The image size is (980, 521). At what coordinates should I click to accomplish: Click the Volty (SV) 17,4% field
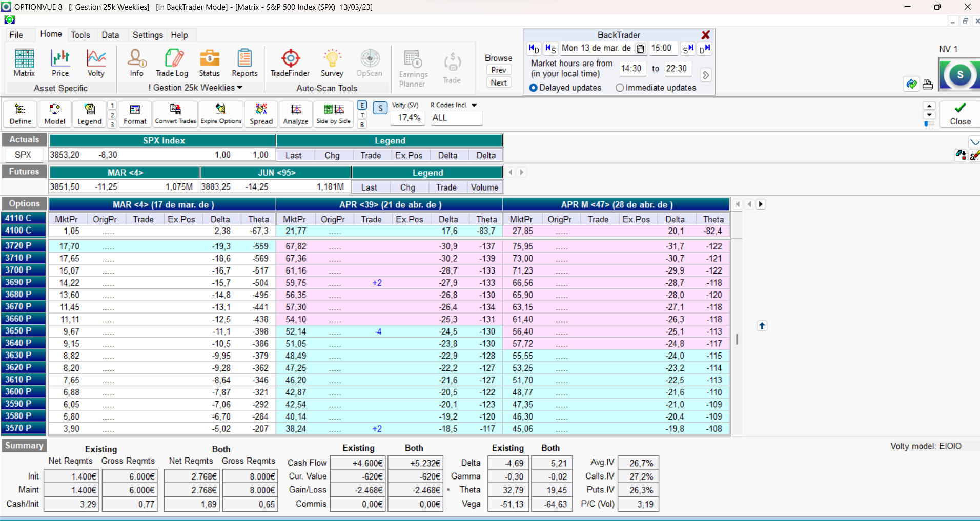(x=409, y=118)
